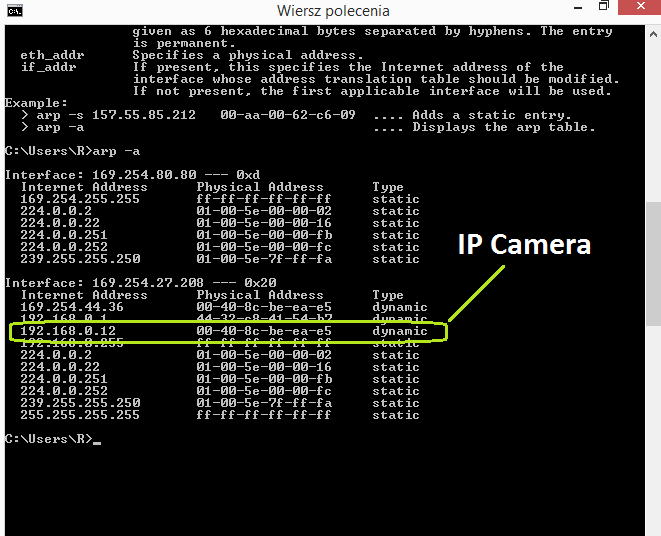Viewport: 661px width, 536px height.
Task: Click 'Adds a static entry.' text
Action: [x=492, y=116]
